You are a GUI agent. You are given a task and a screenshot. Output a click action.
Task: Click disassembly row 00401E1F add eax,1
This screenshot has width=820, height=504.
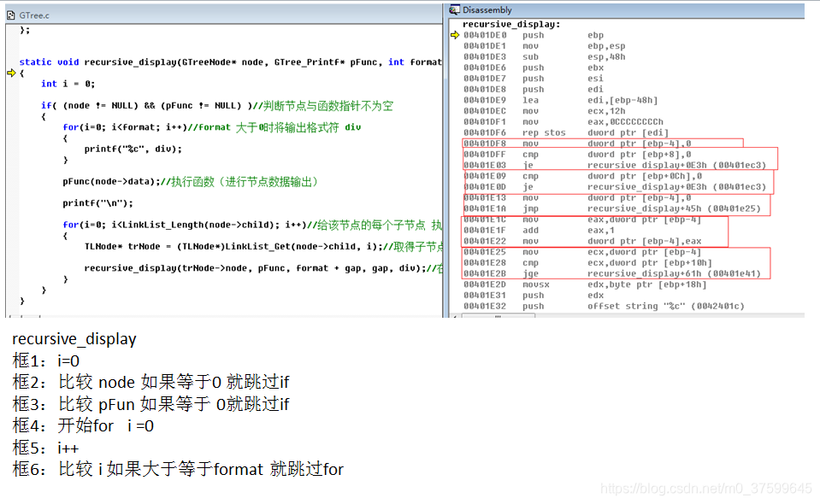tap(540, 231)
